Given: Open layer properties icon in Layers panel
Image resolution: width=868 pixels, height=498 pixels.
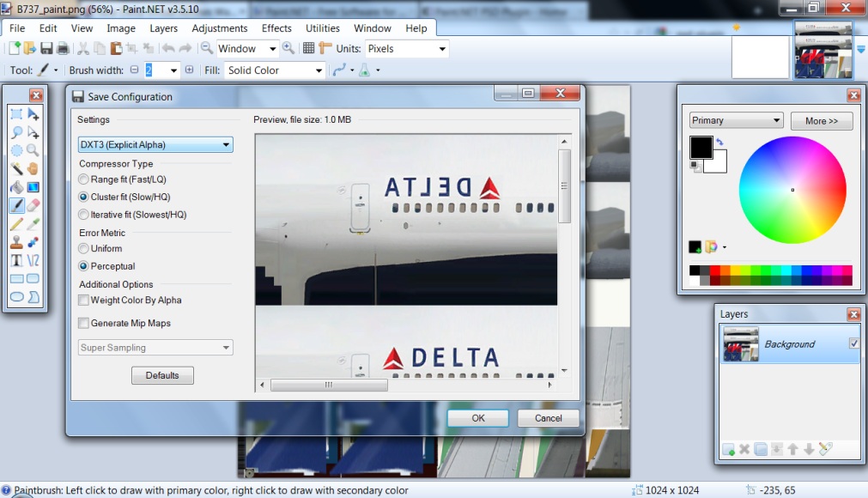Looking at the screenshot, I should tap(825, 449).
